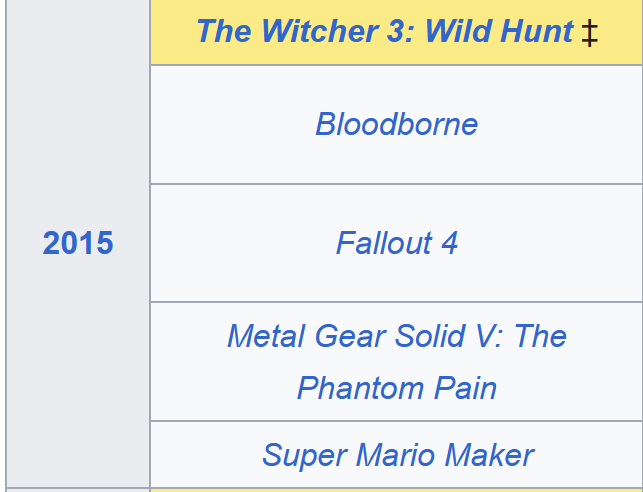
Task: Click the 'Phantom Pain' second line text
Action: [397, 388]
